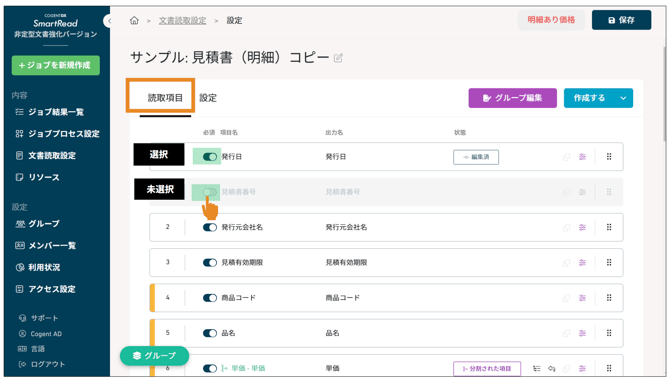Click the undo-split arrow icon in 単価 row
This screenshot has height=382, width=670.
pyautogui.click(x=552, y=368)
